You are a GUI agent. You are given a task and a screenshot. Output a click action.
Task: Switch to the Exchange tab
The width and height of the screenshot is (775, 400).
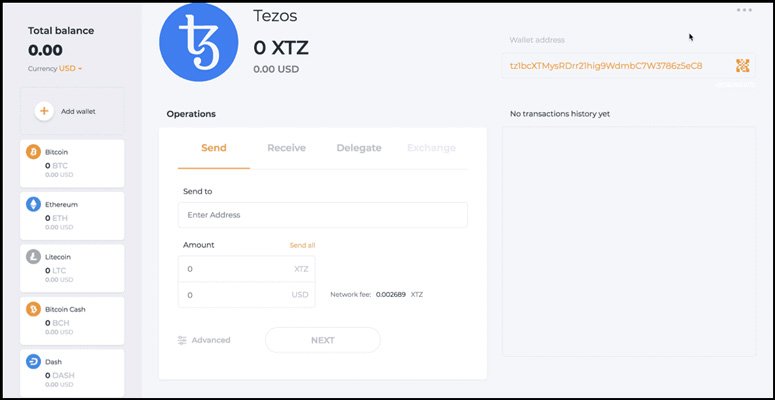pos(431,148)
